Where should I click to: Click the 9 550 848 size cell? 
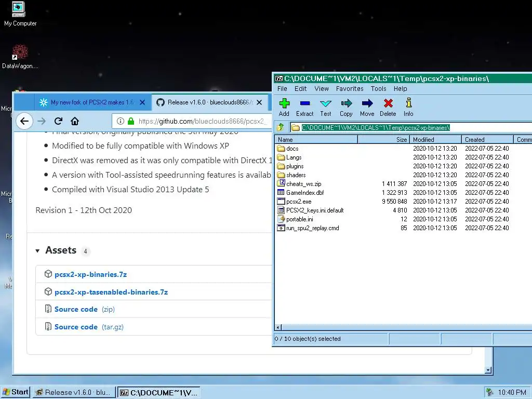pyautogui.click(x=394, y=201)
